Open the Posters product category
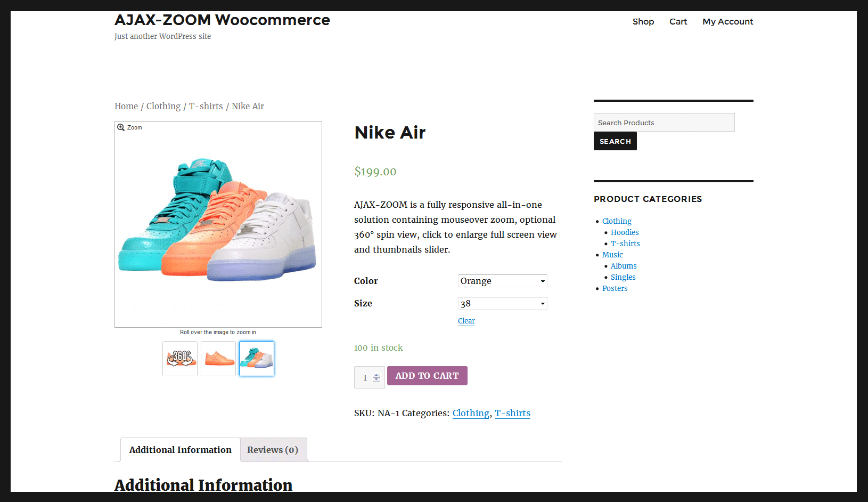Screen dimensions: 868x502 click(615, 288)
